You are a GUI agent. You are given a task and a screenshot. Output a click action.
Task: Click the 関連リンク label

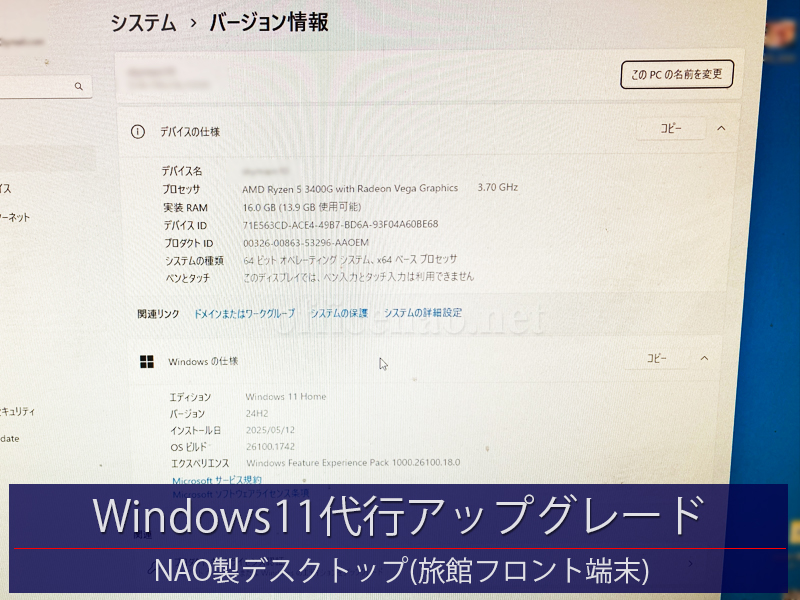[158, 314]
